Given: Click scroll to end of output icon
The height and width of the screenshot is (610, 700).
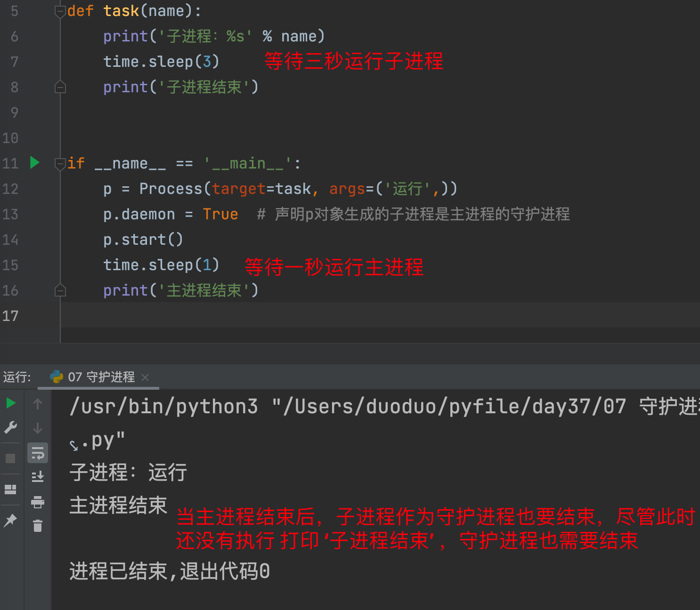Looking at the screenshot, I should tap(38, 477).
